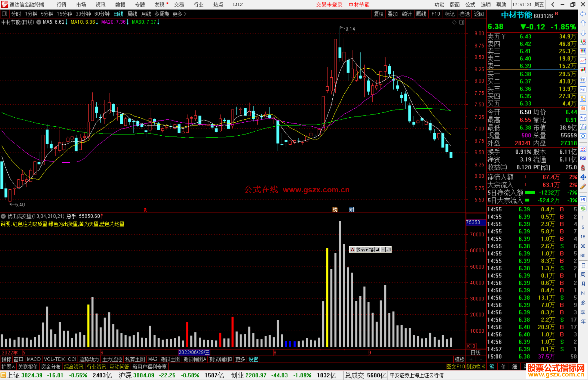588x380 pixels.
Task: Select the four-way move arrows tool
Action: tap(583, 177)
